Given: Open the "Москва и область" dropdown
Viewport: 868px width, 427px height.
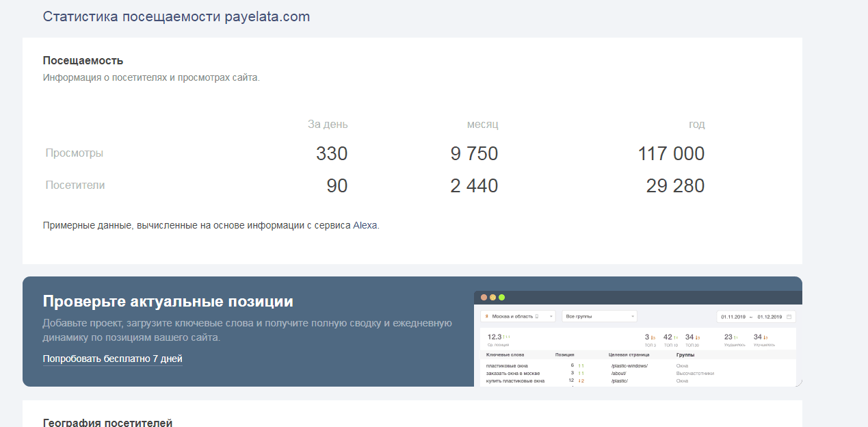Looking at the screenshot, I should point(518,317).
